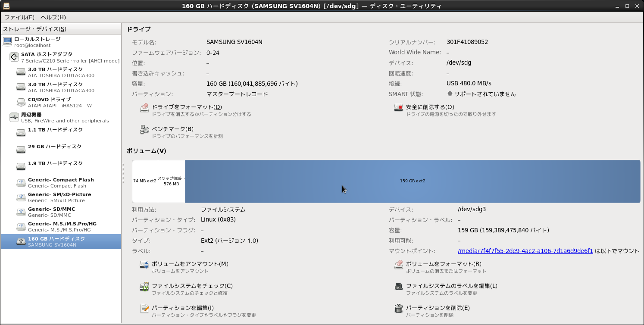Click the ドライブをフォーマット(D) button label
This screenshot has width=644, height=325.
(187, 107)
